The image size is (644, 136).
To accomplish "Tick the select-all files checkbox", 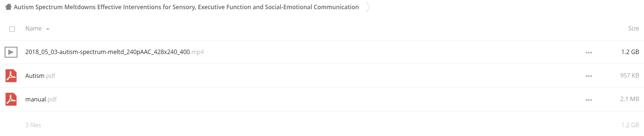I will [12, 29].
